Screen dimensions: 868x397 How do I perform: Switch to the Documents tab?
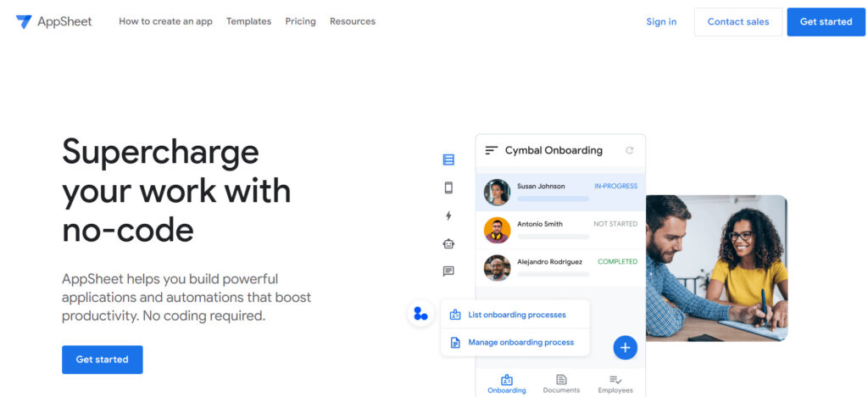[x=561, y=383]
